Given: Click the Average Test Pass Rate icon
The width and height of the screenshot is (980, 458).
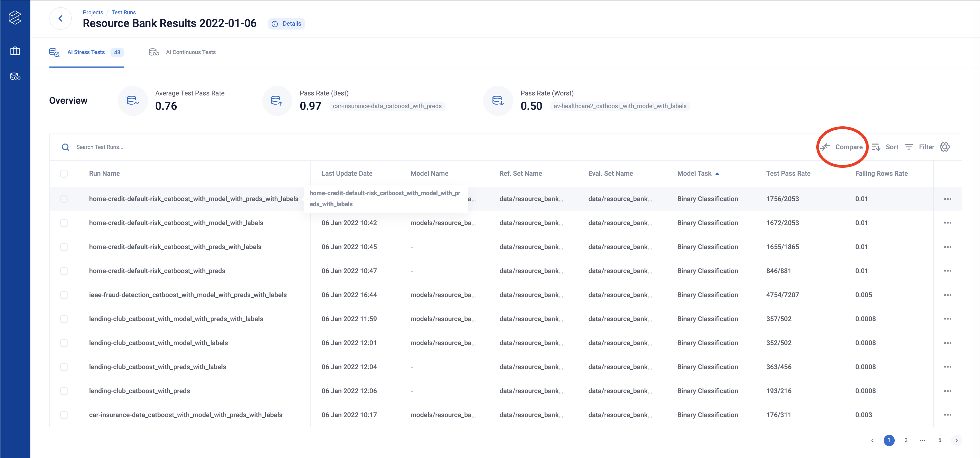Looking at the screenshot, I should click(x=133, y=101).
